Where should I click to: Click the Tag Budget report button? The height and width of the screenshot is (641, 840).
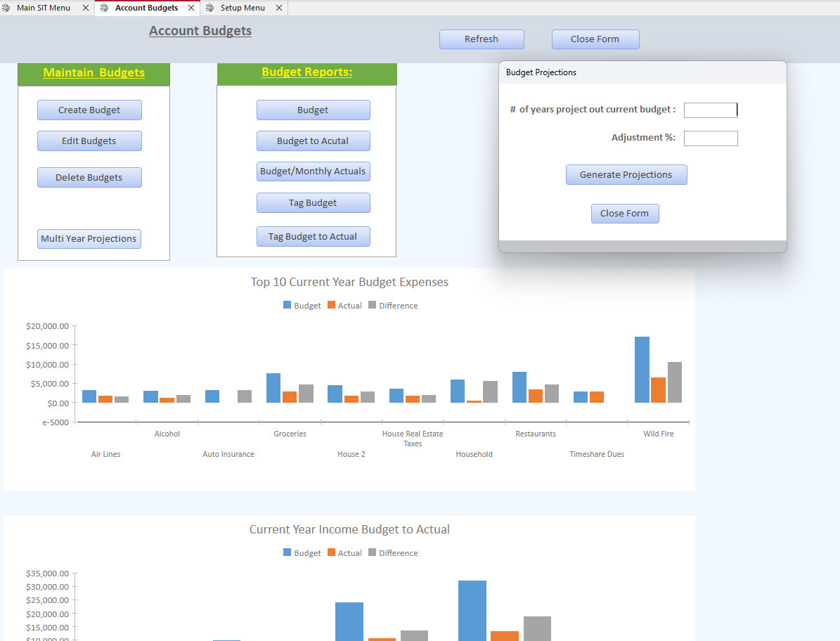[314, 203]
